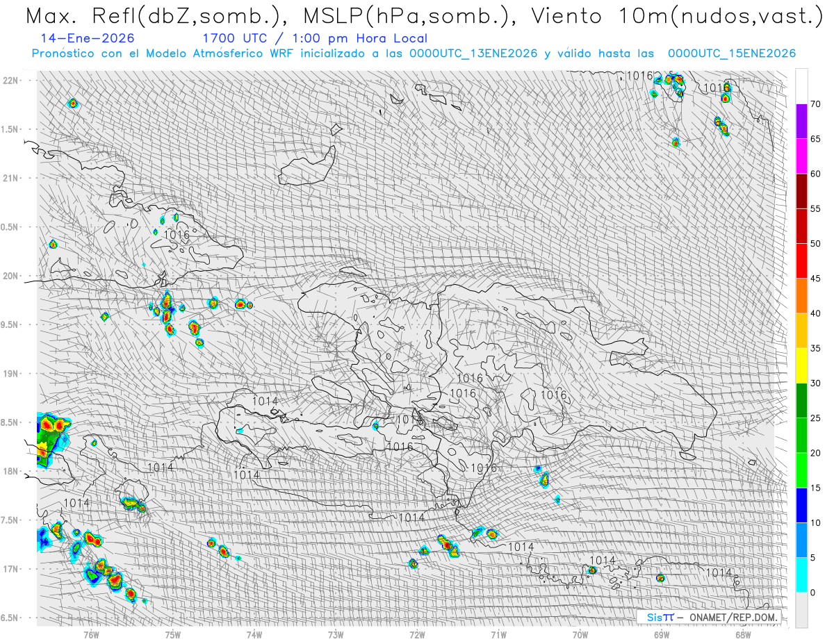Click the purple 65-70 dBZ colorbar swatch
Viewport: 834px width, 644px height.
click(x=801, y=122)
